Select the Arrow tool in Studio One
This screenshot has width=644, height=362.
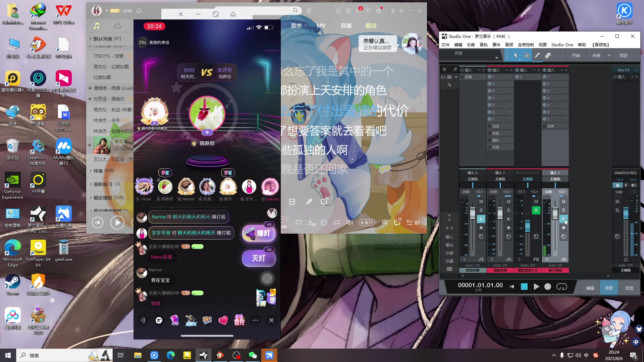tap(516, 55)
